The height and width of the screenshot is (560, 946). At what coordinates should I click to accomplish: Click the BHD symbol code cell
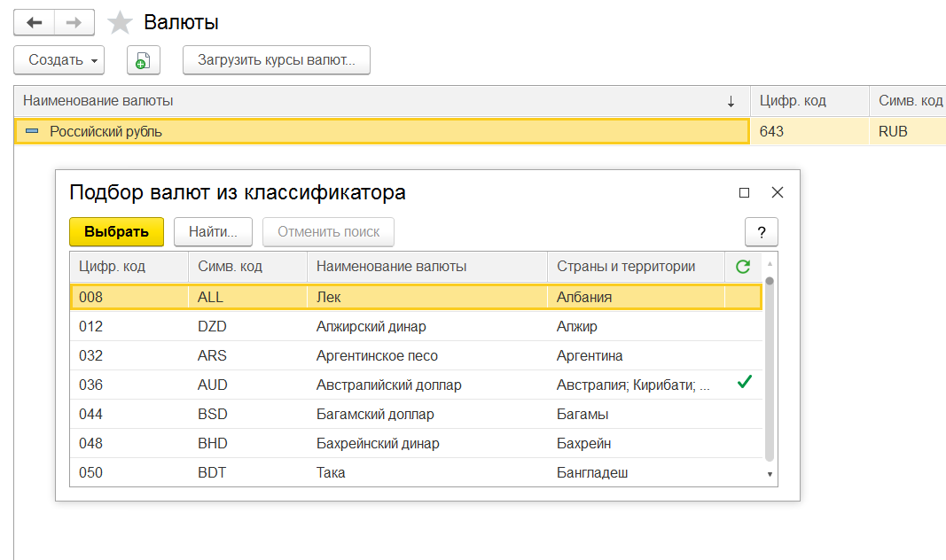[x=248, y=444]
